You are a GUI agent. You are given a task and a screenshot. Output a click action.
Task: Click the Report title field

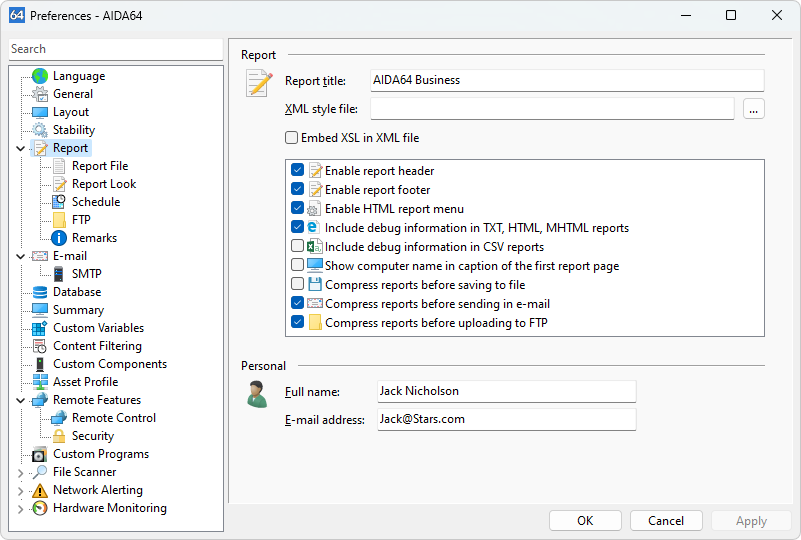point(567,80)
